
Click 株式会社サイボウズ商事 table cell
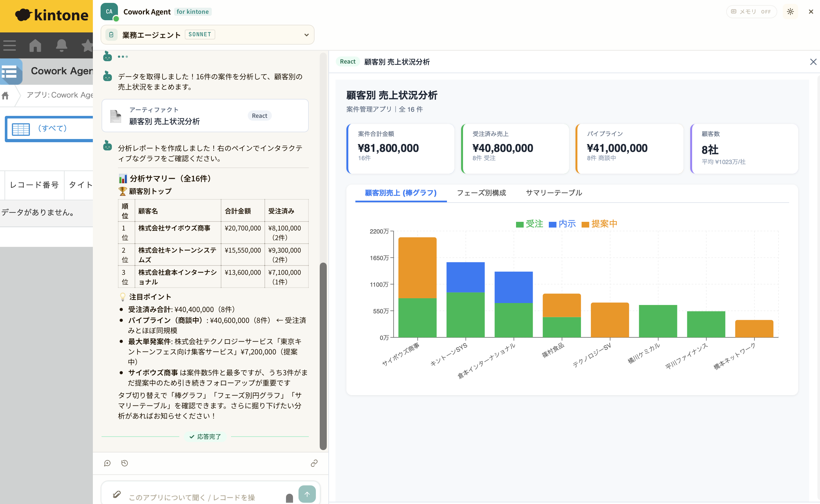point(178,233)
